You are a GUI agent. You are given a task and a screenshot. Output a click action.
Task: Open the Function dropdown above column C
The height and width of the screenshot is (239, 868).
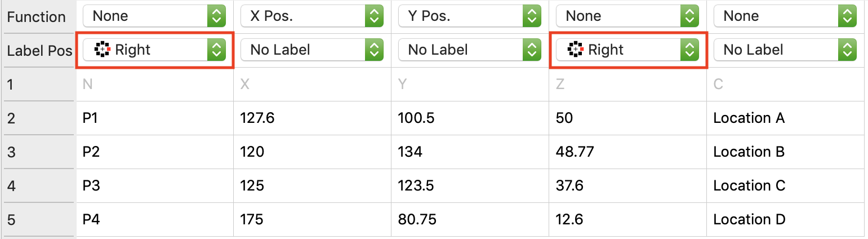(785, 16)
